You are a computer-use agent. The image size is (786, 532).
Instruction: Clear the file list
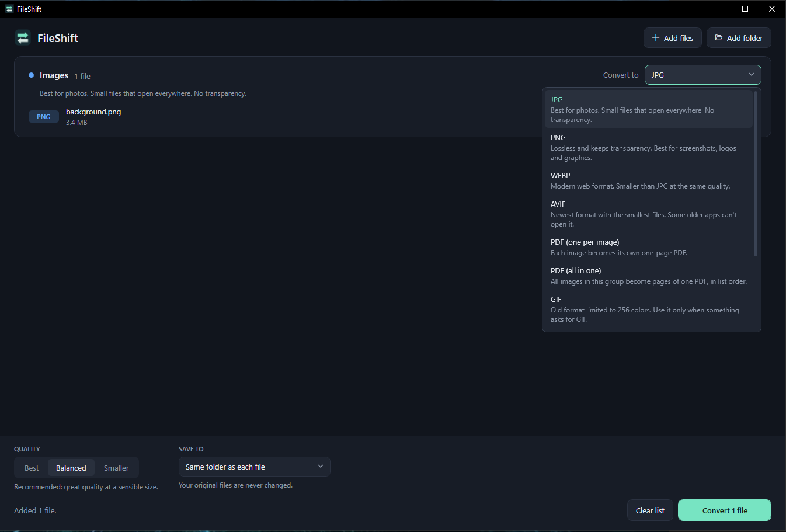click(650, 510)
